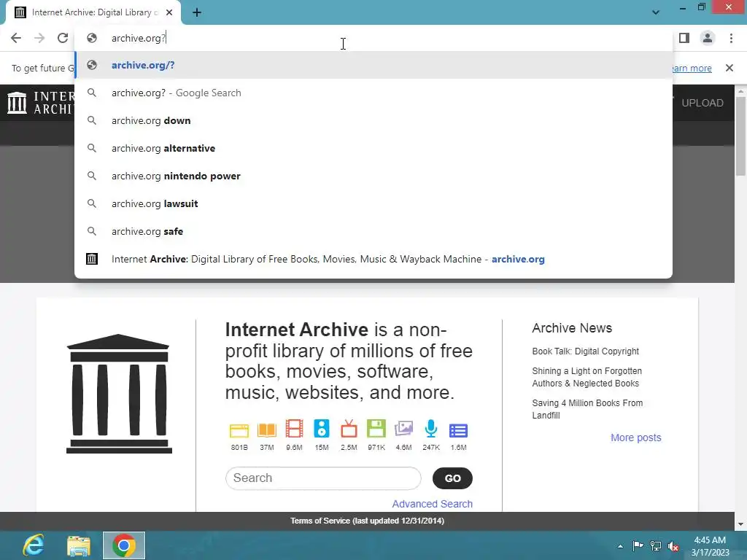
Task: Dismiss the infobar with its X
Action: [x=729, y=68]
